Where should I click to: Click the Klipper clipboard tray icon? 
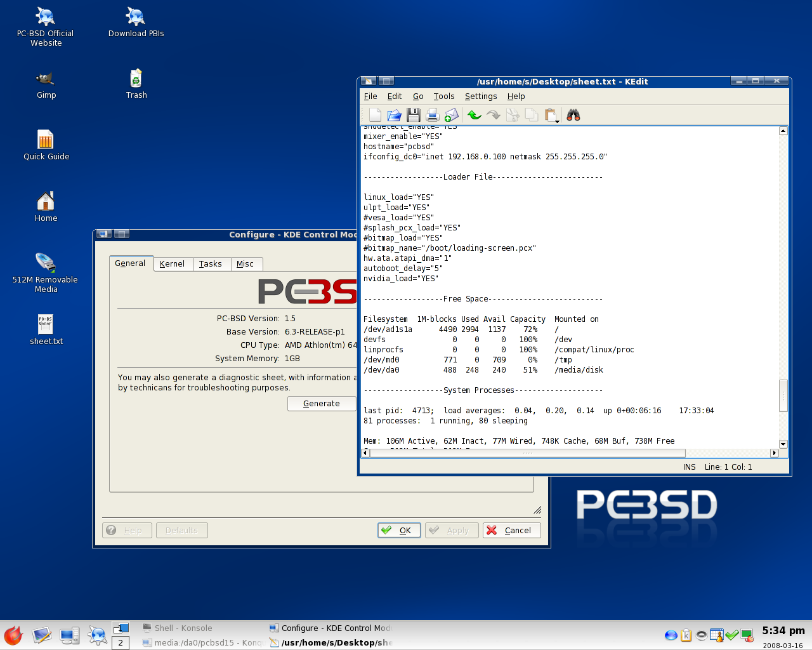[x=686, y=635]
